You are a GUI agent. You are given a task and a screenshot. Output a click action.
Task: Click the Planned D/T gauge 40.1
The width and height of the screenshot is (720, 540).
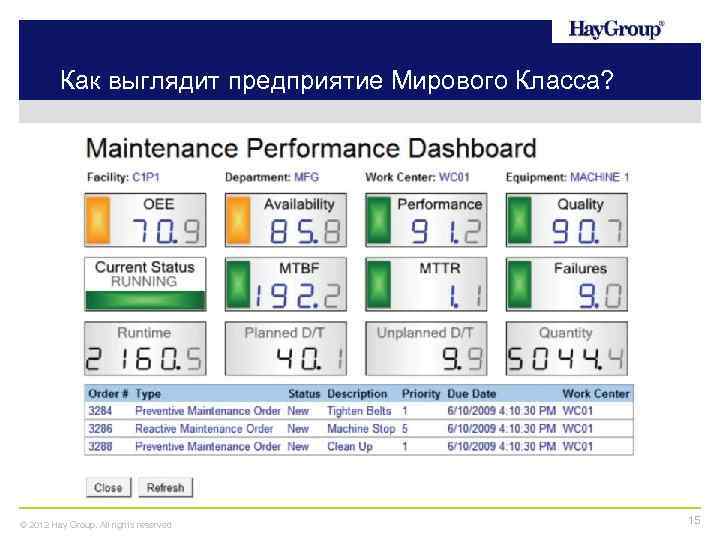click(286, 349)
